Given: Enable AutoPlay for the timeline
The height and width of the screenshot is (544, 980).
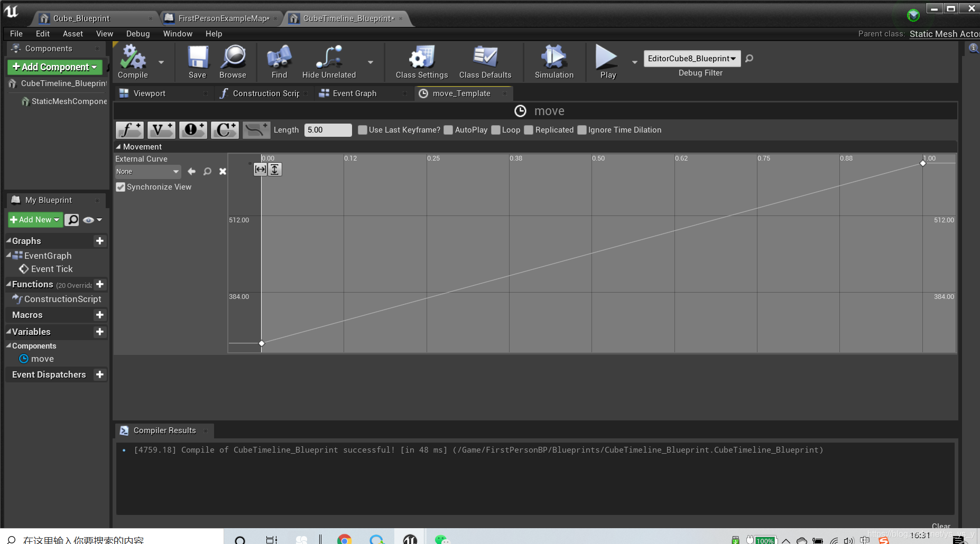Looking at the screenshot, I should pyautogui.click(x=448, y=130).
